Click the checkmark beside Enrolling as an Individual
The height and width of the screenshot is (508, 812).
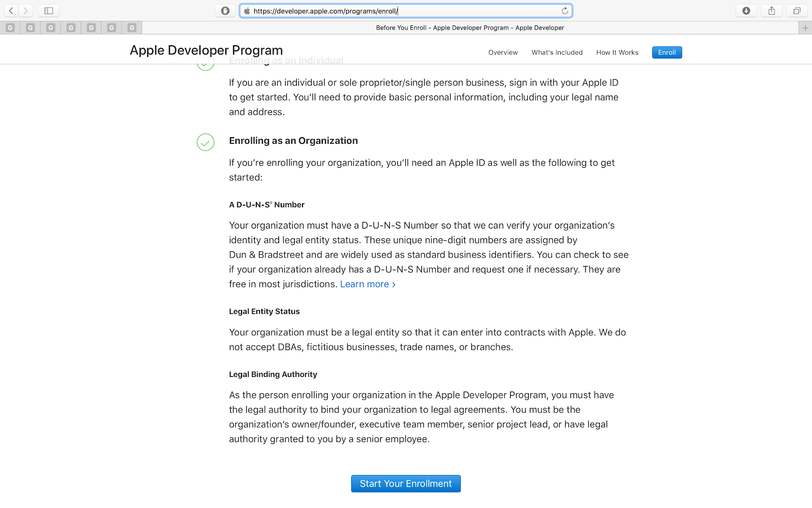click(x=205, y=62)
